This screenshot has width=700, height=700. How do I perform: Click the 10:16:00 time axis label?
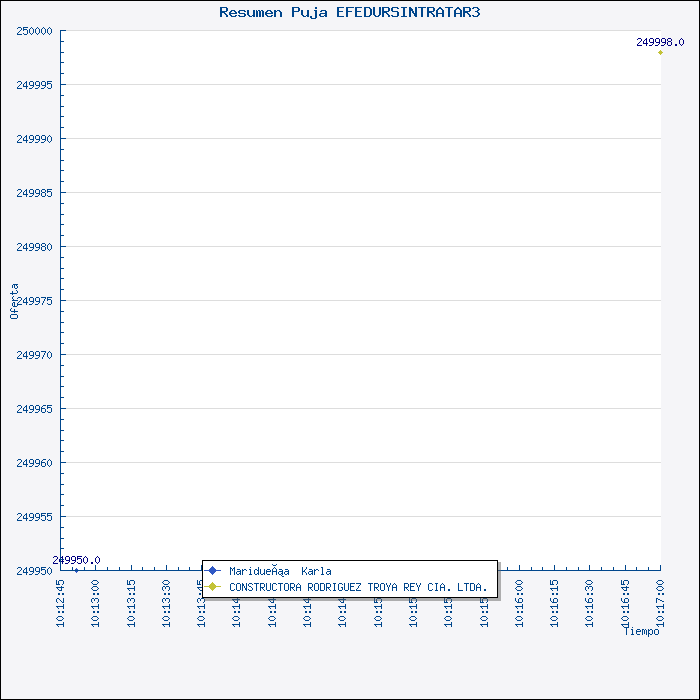pos(519,603)
